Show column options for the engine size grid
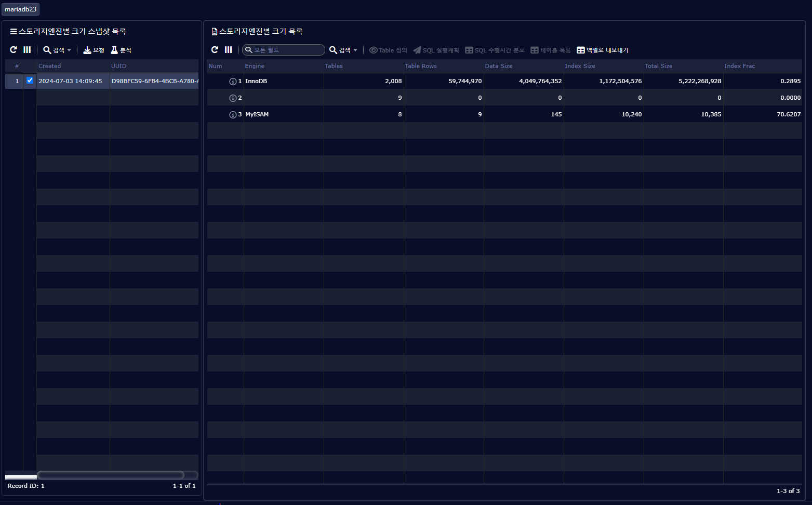Image resolution: width=812 pixels, height=505 pixels. point(228,50)
